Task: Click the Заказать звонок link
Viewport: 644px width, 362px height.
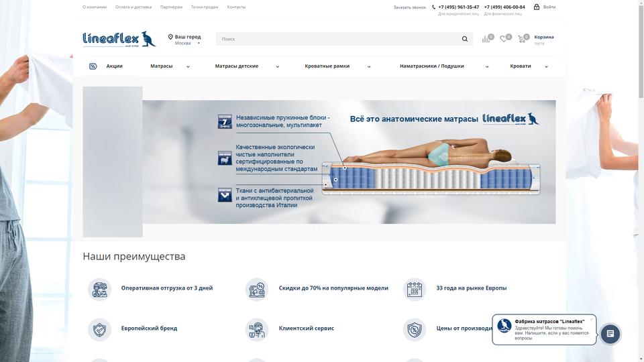Action: point(409,7)
